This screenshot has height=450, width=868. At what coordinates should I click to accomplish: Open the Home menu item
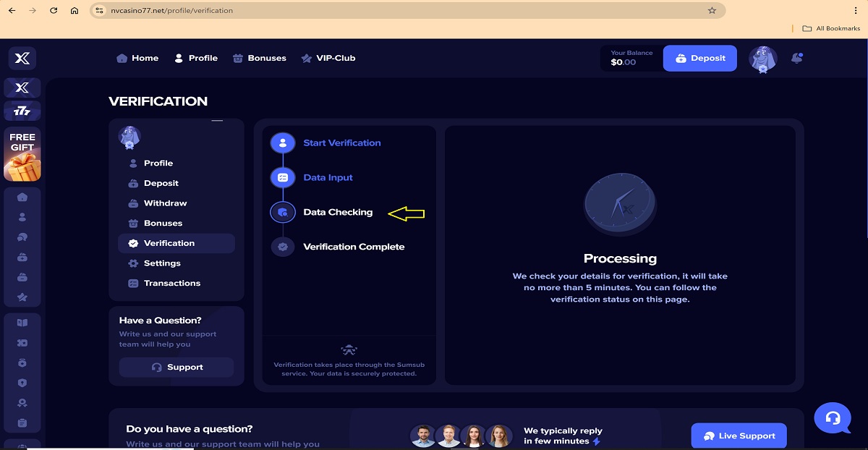137,58
